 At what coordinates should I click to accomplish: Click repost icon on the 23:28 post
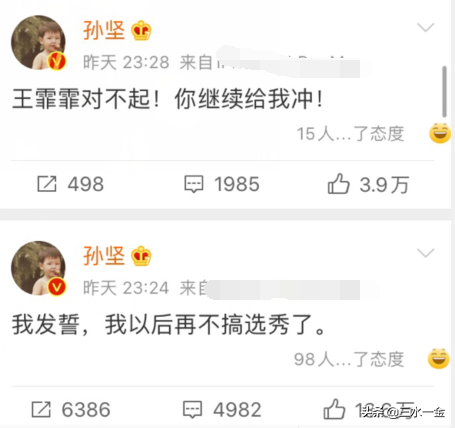[47, 184]
